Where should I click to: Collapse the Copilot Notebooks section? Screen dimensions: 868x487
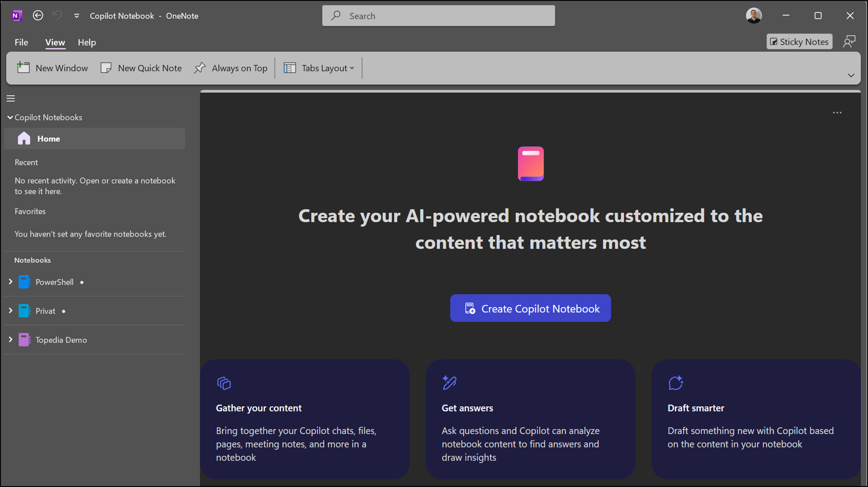(10, 117)
